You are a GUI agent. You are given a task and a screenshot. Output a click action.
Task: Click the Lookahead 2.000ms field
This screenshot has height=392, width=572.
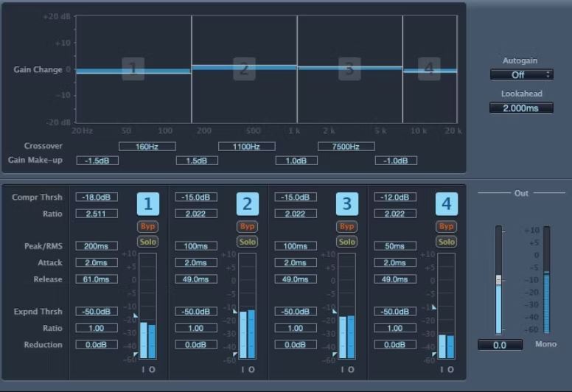[x=521, y=108]
